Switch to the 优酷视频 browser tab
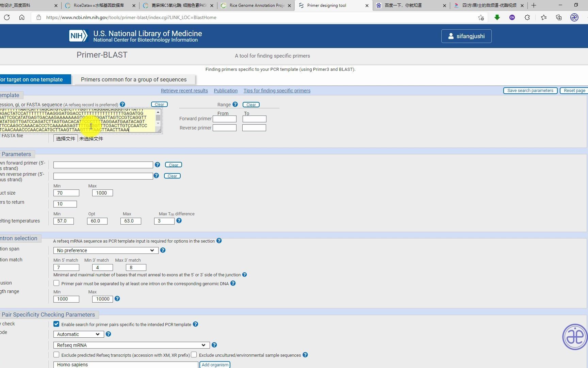This screenshot has width=588, height=368. point(489,5)
